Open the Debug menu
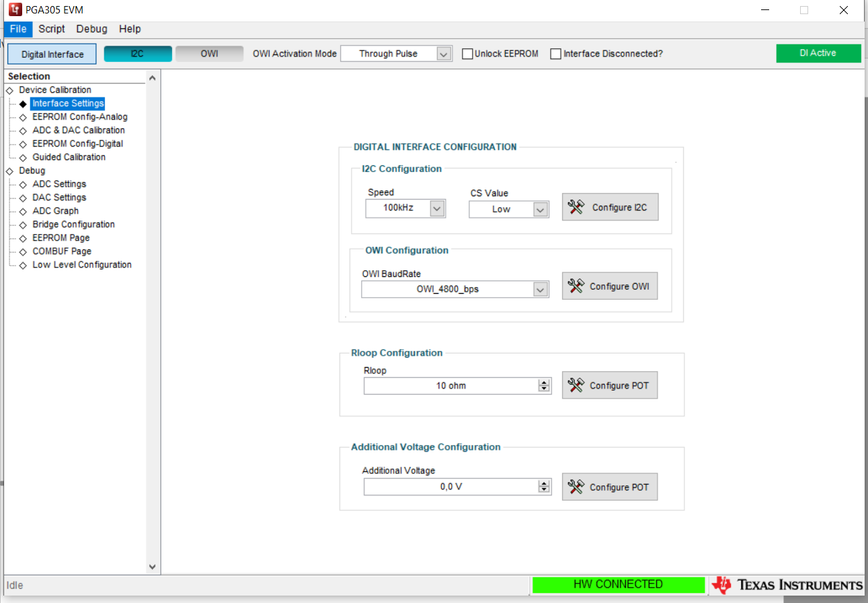 click(91, 29)
